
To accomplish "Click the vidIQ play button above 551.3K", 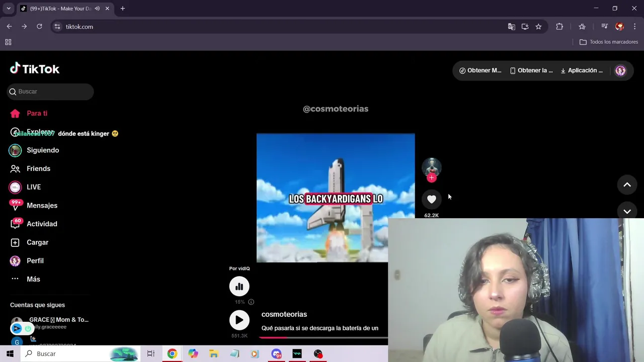I will (x=239, y=320).
